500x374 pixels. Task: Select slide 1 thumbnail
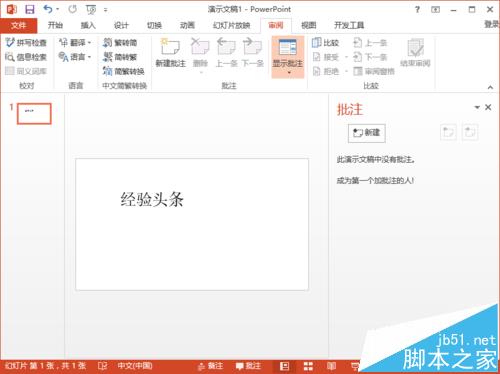(34, 114)
